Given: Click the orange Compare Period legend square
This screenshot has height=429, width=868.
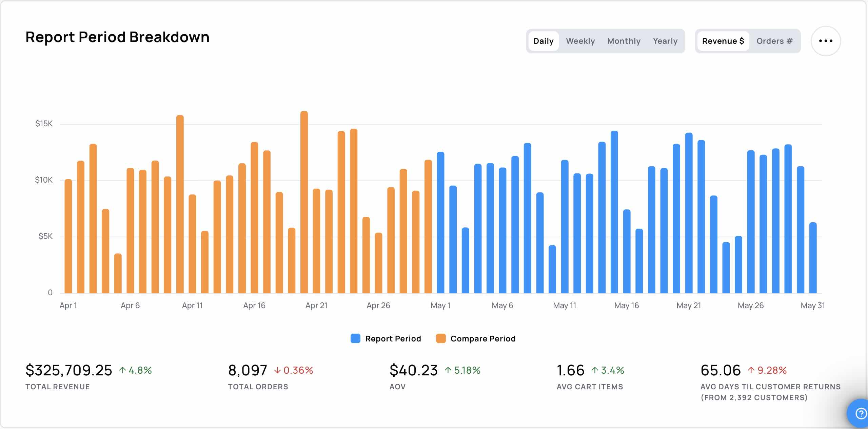Looking at the screenshot, I should pyautogui.click(x=441, y=338).
